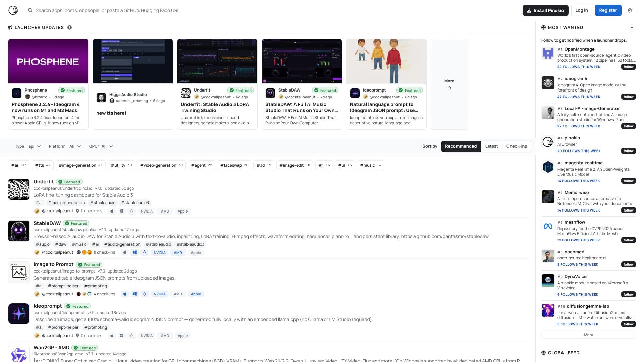Click the #music tag chip

(371, 165)
